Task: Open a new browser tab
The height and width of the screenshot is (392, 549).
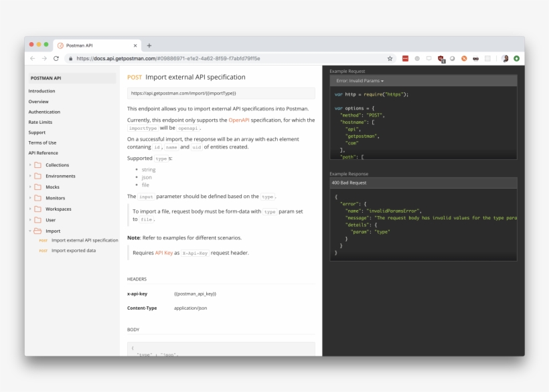Action: 149,45
